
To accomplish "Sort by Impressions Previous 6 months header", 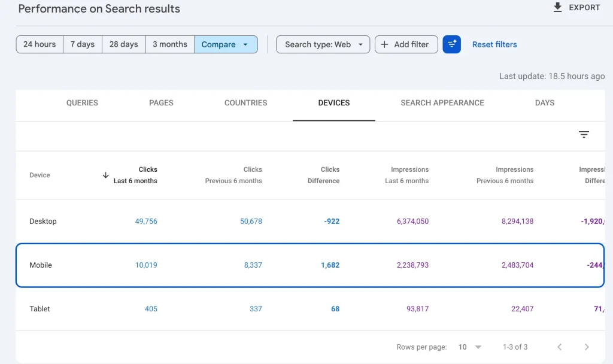I will (x=505, y=175).
